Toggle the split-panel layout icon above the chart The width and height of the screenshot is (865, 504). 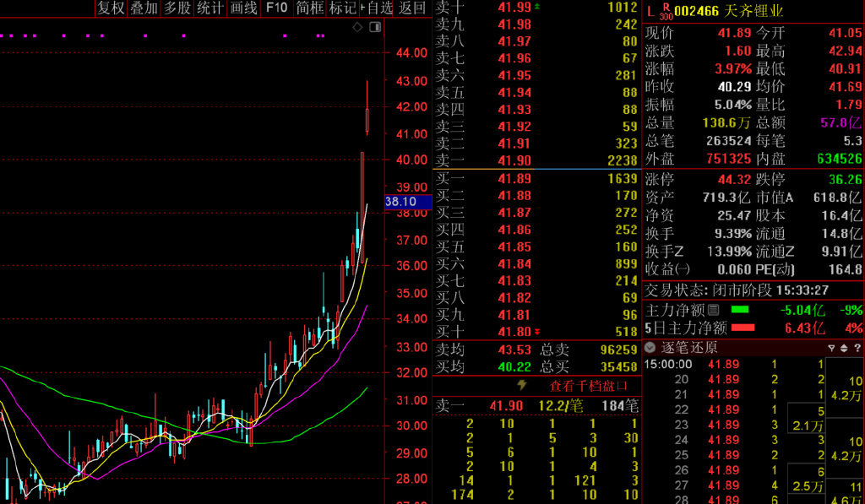[374, 27]
